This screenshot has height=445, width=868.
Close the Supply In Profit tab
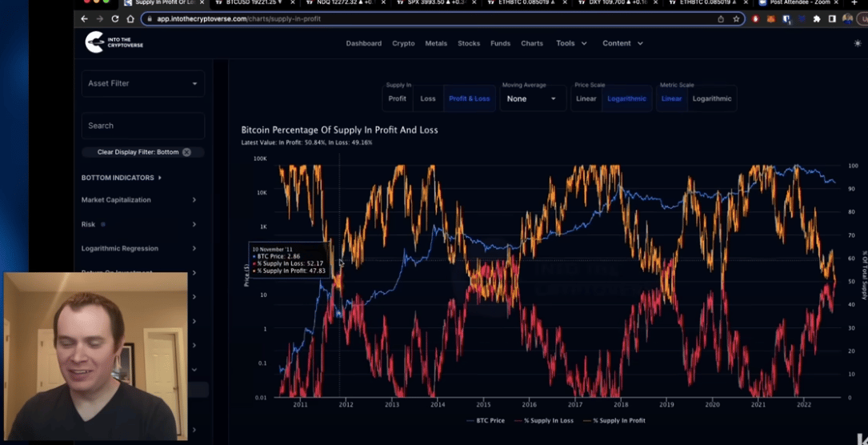(202, 2)
